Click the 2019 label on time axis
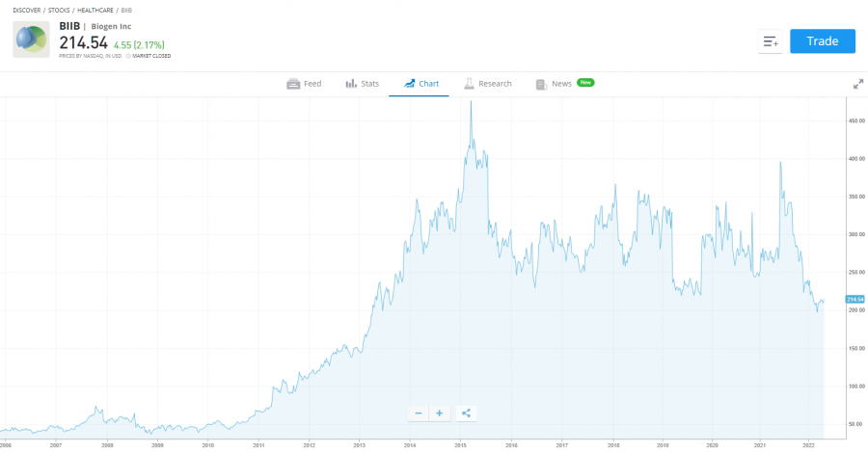Viewport: 868px width, 452px height. pyautogui.click(x=662, y=445)
